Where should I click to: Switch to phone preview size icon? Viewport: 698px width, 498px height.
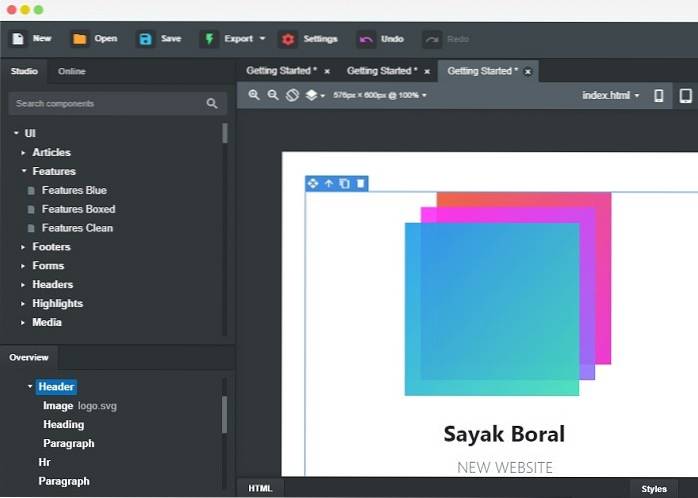click(x=659, y=95)
